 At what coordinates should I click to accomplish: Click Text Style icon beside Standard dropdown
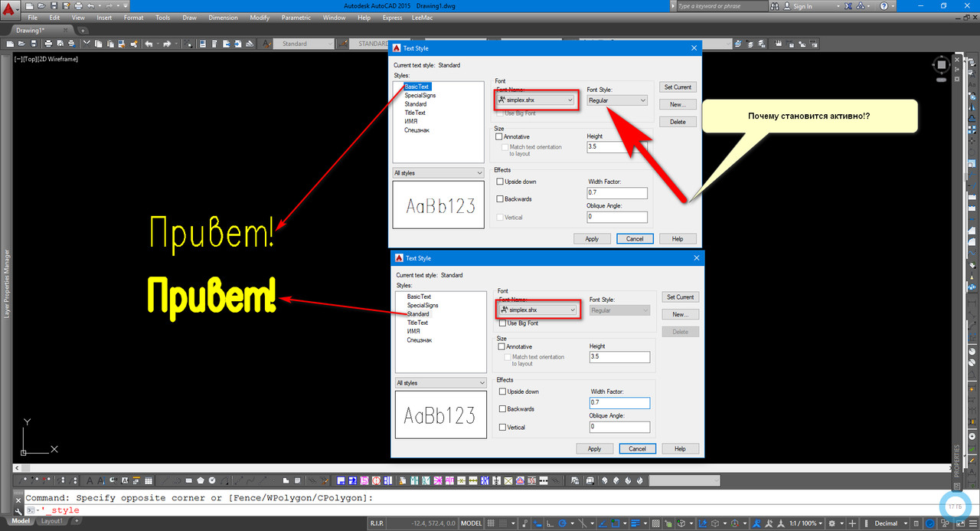[x=266, y=44]
